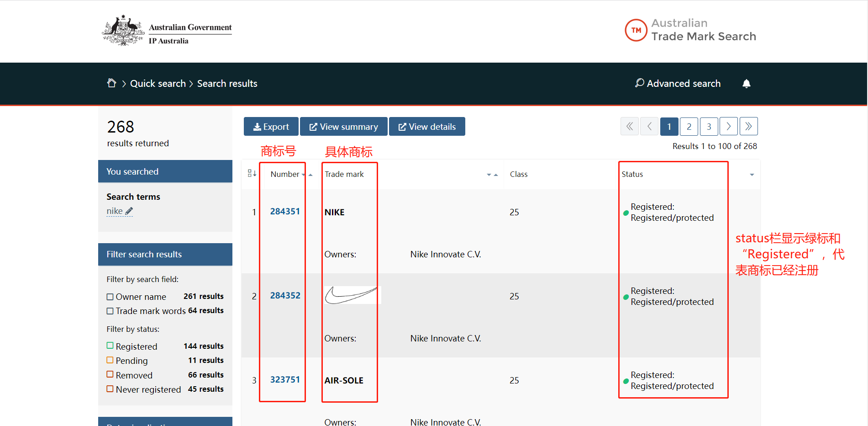Tick the Owner name filter checkbox
Screen dimensions: 868x426
[110, 297]
